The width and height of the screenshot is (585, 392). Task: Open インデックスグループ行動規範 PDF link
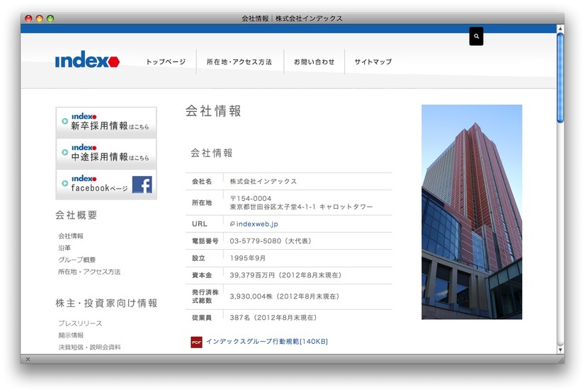(x=267, y=341)
